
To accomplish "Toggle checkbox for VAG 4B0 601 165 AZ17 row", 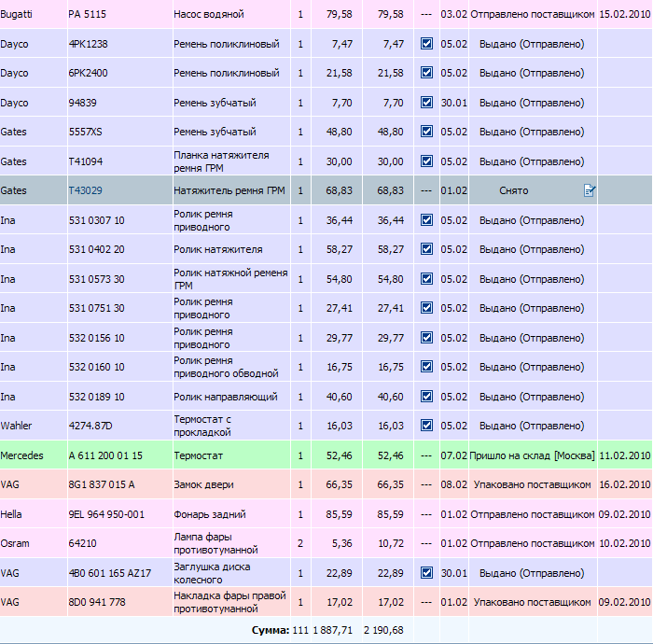I will [426, 572].
